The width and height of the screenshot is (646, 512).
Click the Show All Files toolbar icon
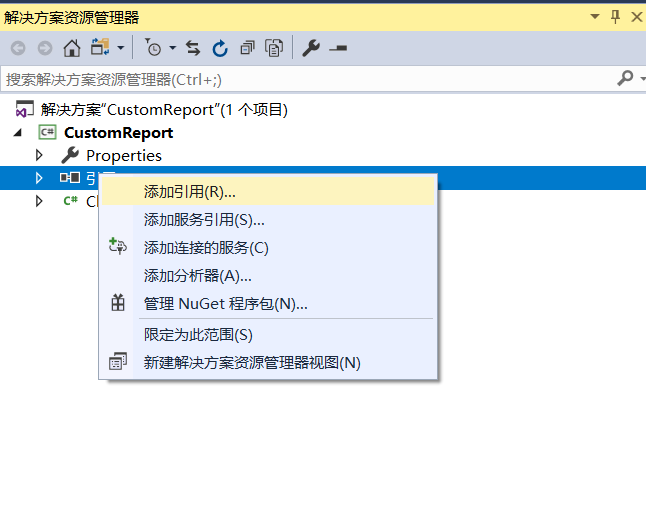tap(274, 48)
